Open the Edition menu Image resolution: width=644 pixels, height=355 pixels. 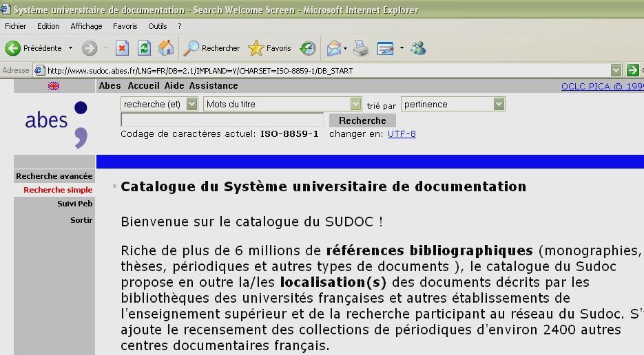coord(48,26)
